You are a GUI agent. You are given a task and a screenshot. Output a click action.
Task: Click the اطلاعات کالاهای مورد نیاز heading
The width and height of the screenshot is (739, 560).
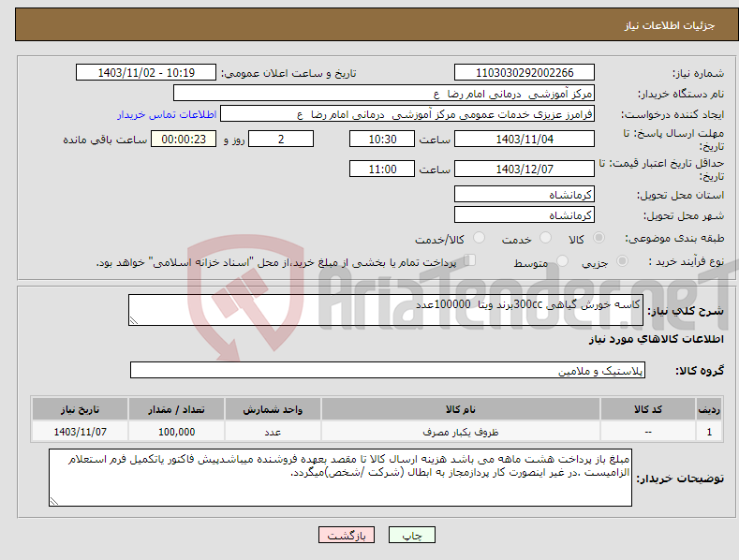point(656,339)
